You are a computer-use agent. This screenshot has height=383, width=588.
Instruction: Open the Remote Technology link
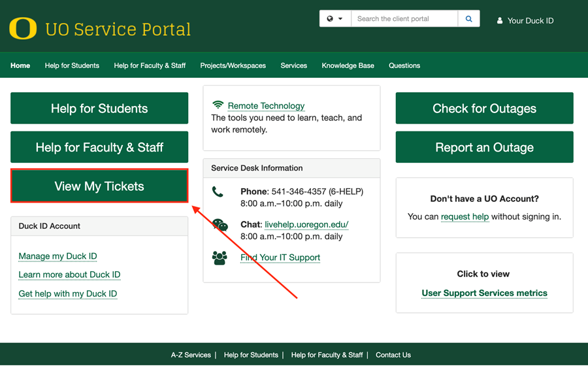(267, 106)
